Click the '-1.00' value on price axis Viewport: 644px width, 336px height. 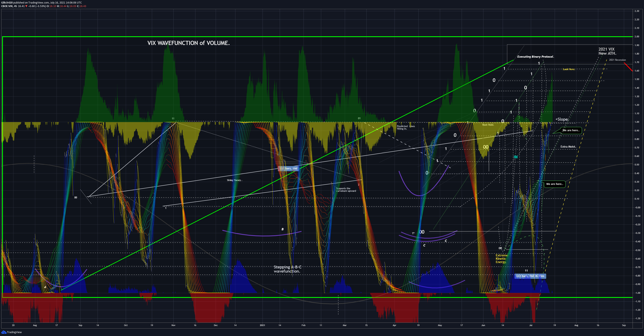tap(637, 293)
